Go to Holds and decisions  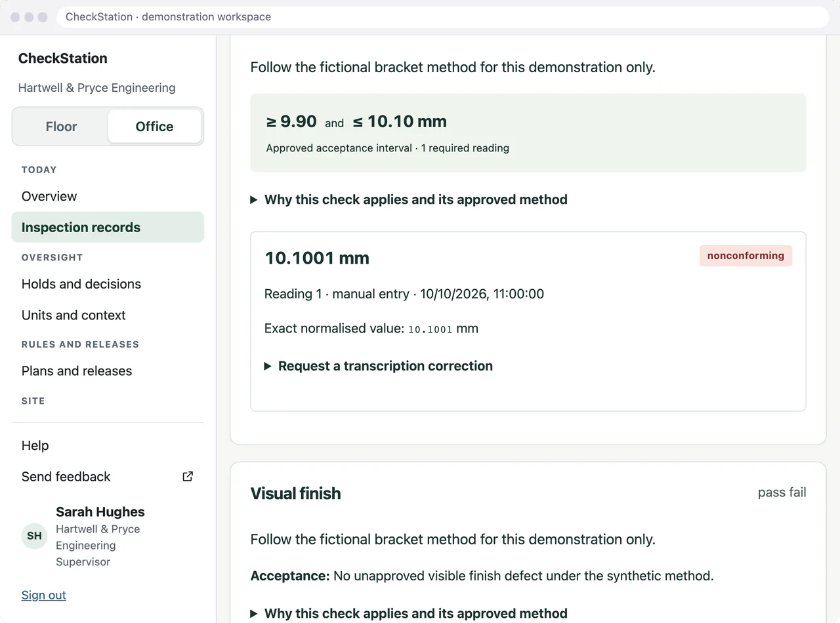(x=108, y=284)
